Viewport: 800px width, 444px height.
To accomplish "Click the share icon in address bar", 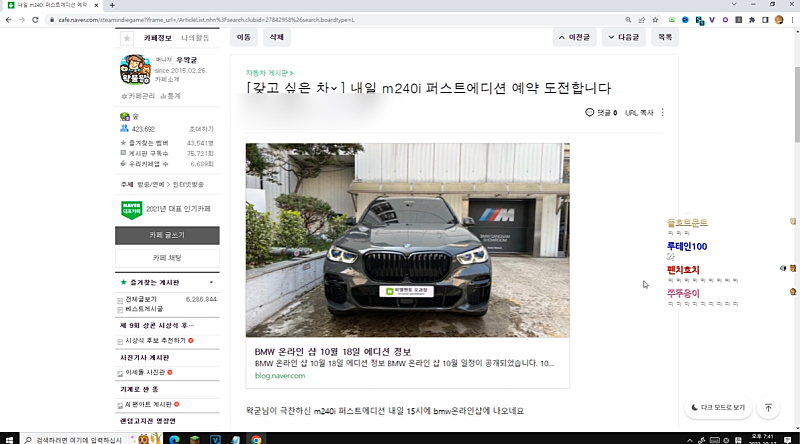I will pyautogui.click(x=642, y=20).
